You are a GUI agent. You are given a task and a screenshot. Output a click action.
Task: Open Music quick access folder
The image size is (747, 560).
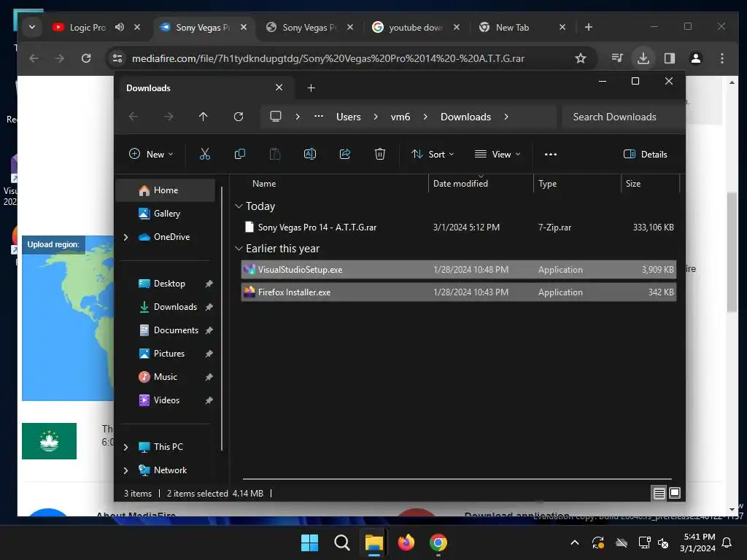coord(166,377)
